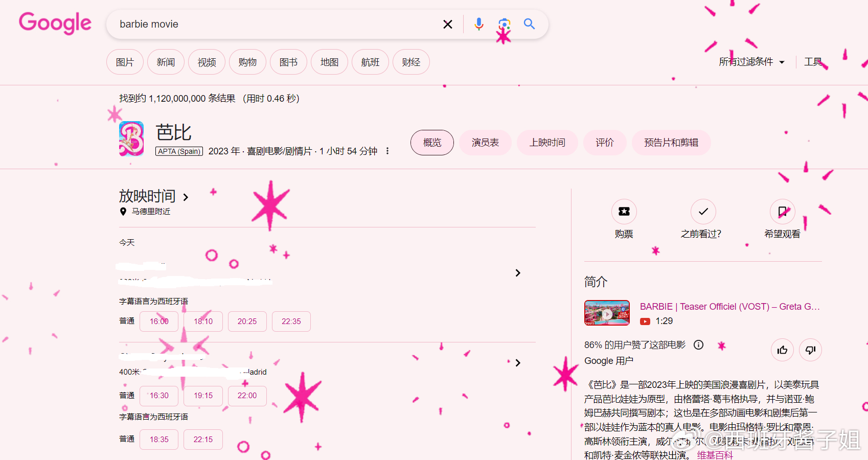Clear the search box with X icon
The image size is (868, 460).
[x=448, y=24]
